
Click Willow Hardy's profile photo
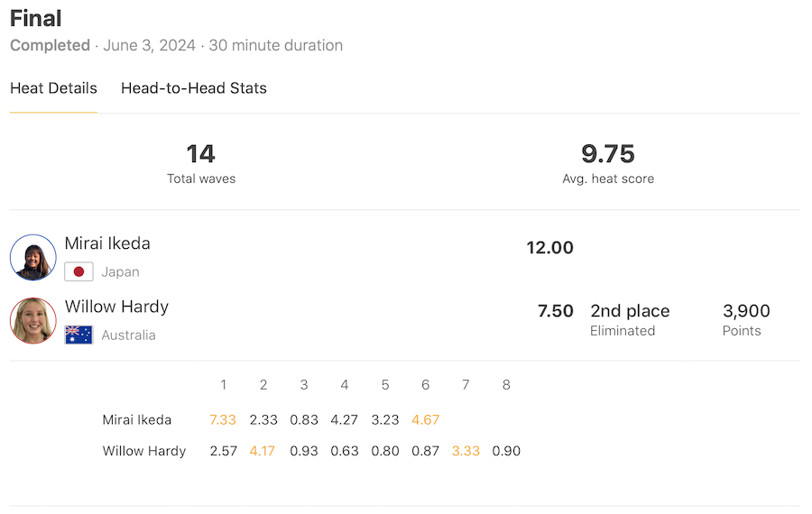[33, 320]
